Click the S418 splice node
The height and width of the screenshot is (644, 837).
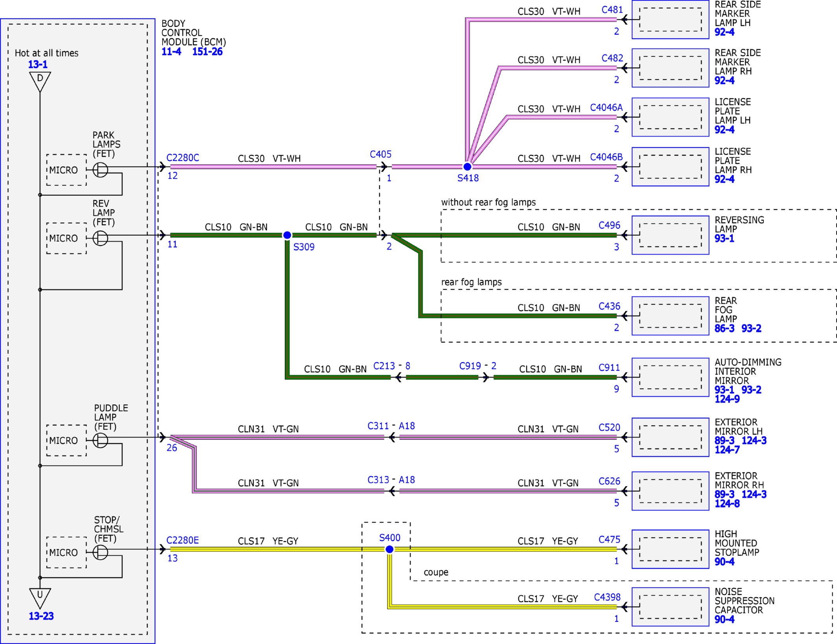[467, 167]
